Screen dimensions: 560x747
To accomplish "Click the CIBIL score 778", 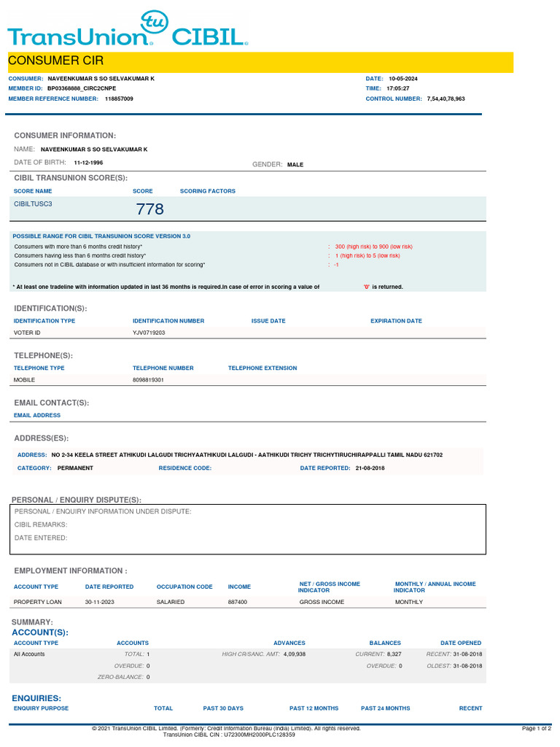I will tap(150, 209).
